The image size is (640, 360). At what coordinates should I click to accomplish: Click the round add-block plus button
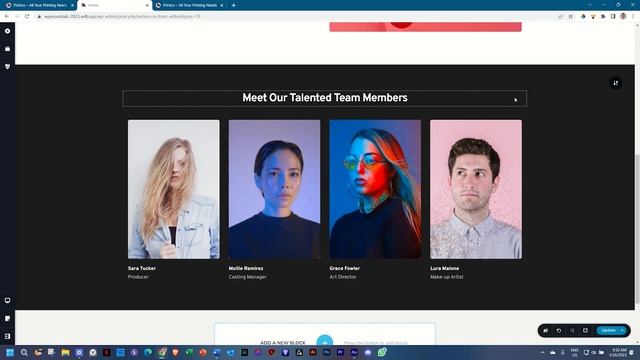(x=324, y=341)
